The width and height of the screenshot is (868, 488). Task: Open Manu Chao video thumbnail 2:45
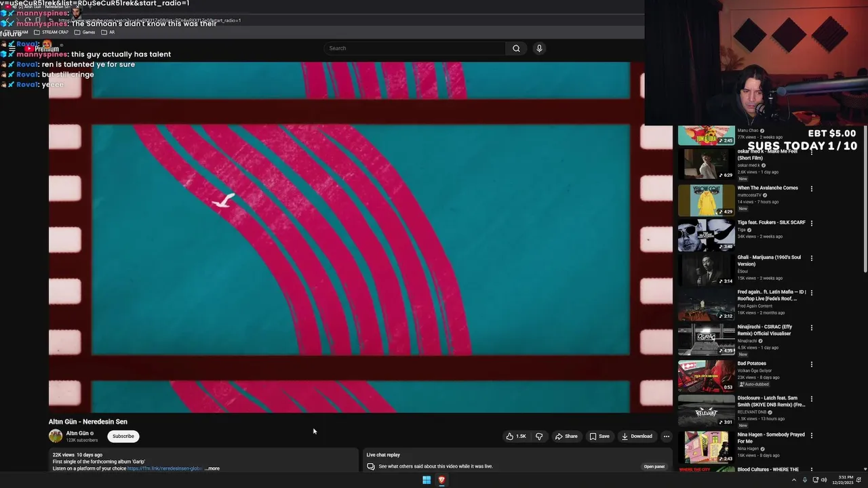706,136
